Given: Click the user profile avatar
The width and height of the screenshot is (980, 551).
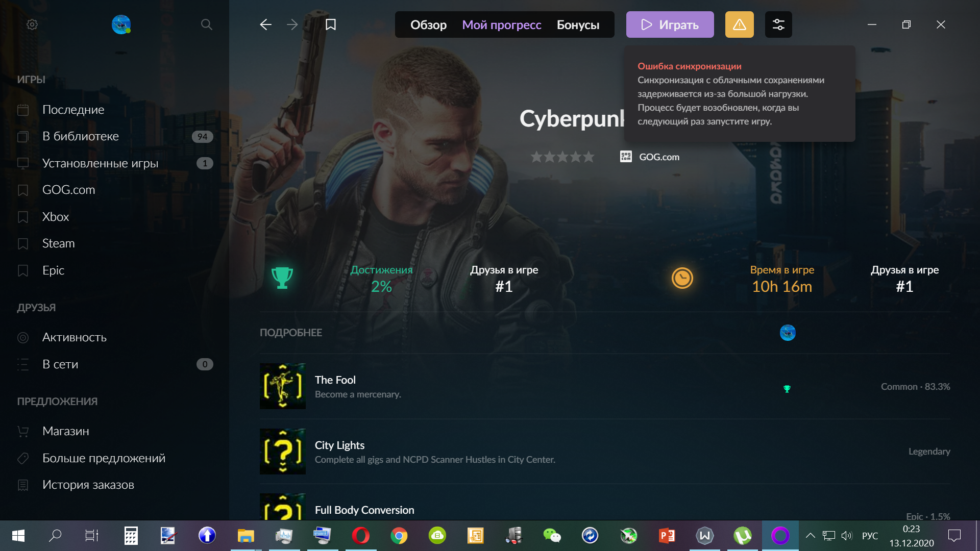Looking at the screenshot, I should (x=121, y=24).
